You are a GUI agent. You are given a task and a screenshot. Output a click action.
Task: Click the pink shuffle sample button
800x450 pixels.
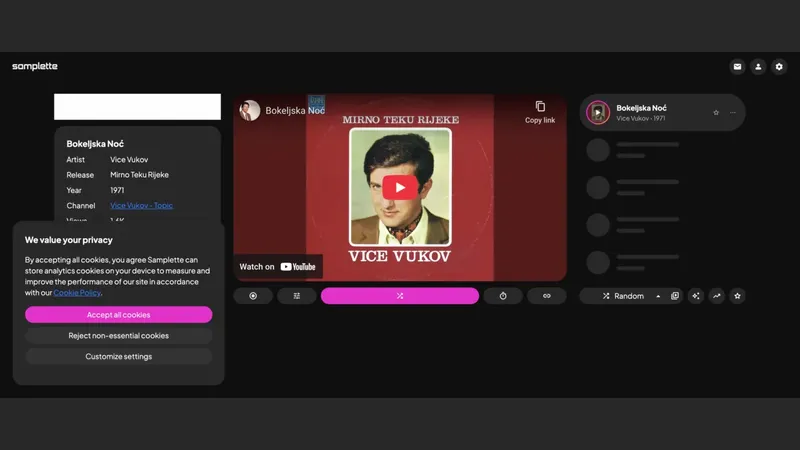[400, 296]
